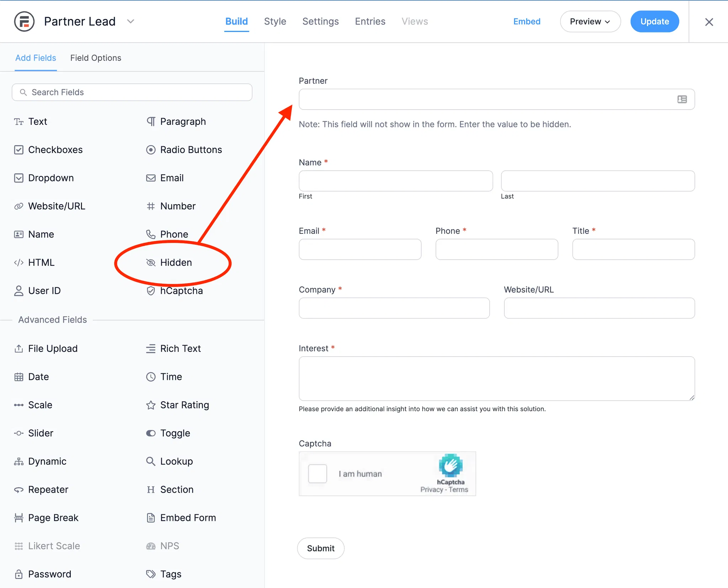Open the hCaptcha Terms link
Image resolution: width=728 pixels, height=588 pixels.
pyautogui.click(x=458, y=489)
